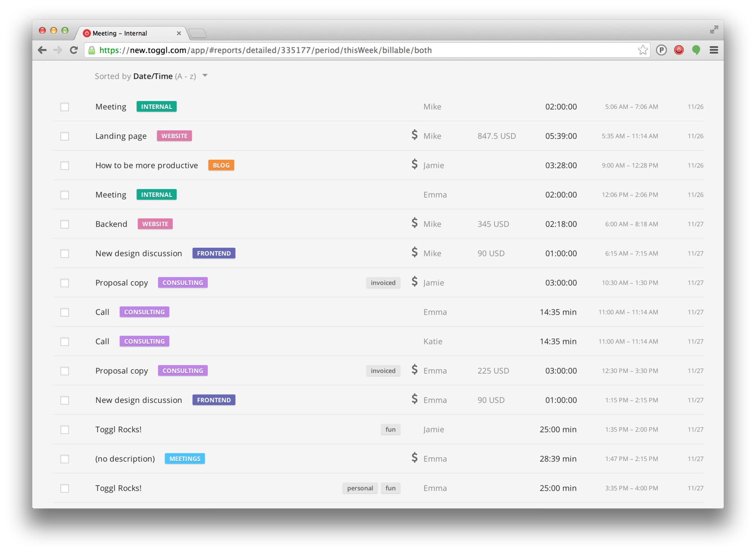The image size is (756, 553).
Task: Click the 847.5 USD amount
Action: coord(497,136)
